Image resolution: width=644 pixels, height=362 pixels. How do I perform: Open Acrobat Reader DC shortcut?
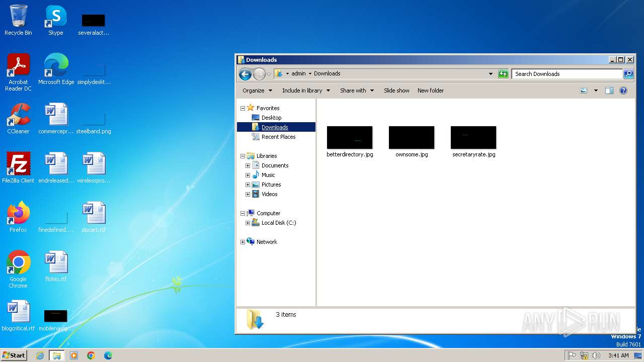pos(18,72)
